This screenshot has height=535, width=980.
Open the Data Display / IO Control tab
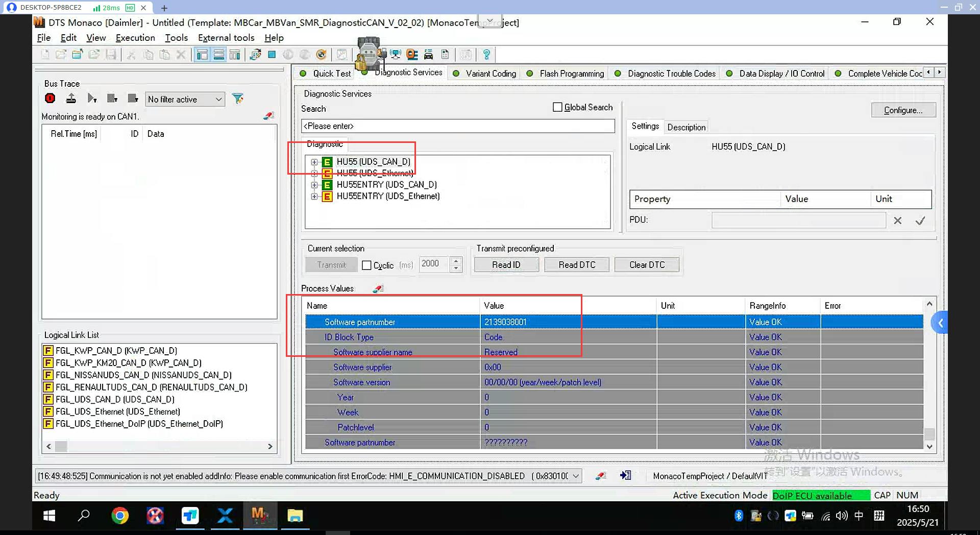[x=775, y=74]
